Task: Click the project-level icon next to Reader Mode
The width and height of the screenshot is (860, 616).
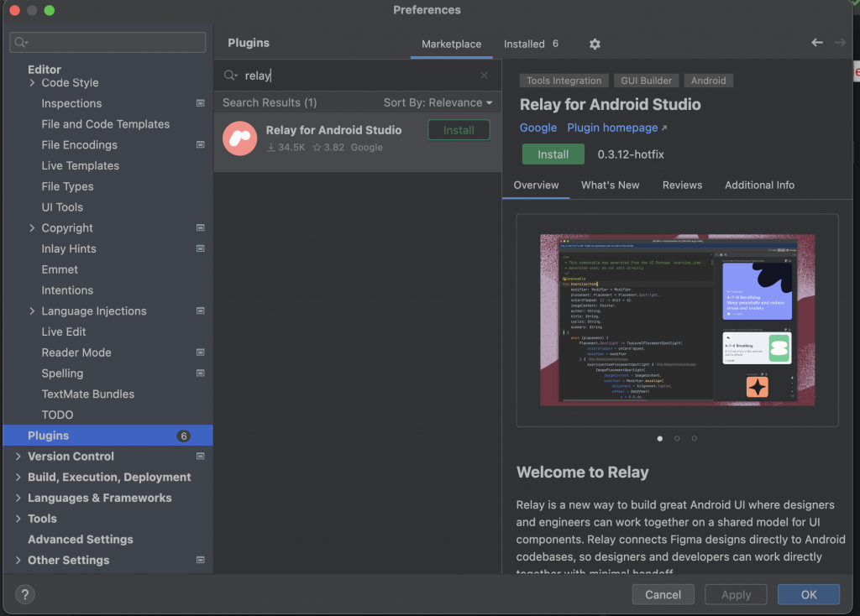Action: 200,352
